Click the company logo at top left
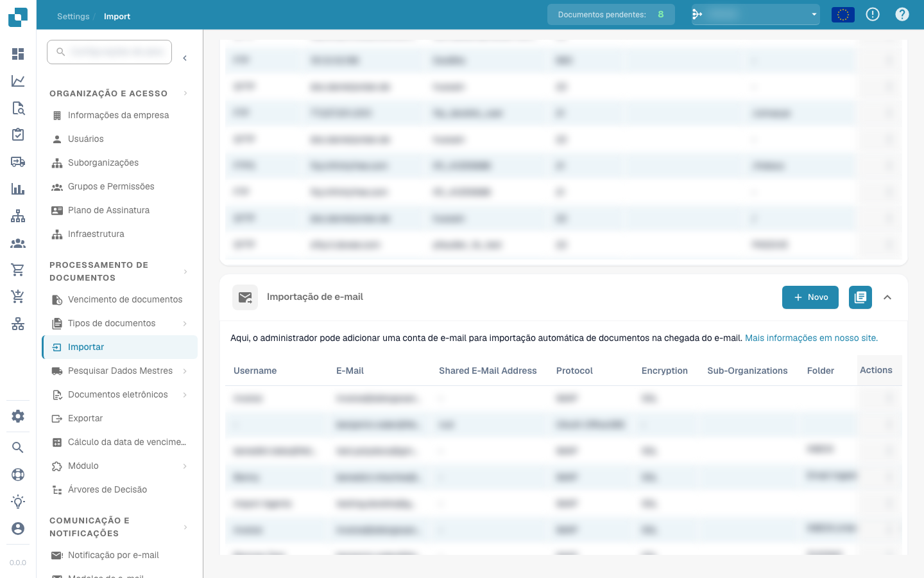Image resolution: width=924 pixels, height=578 pixels. (18, 17)
